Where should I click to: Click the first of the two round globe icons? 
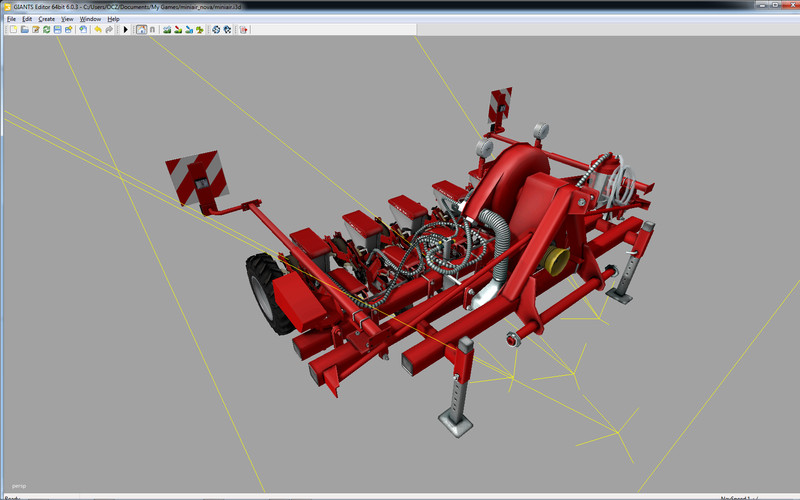(216, 30)
